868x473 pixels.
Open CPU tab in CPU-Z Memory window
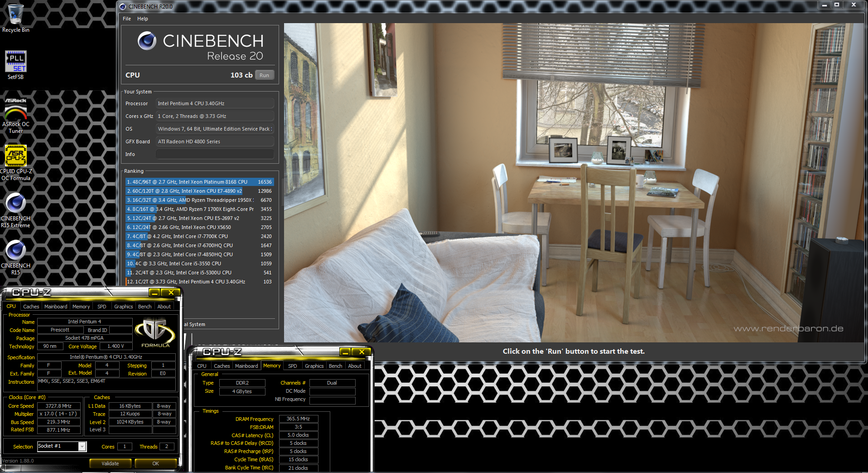pyautogui.click(x=202, y=366)
